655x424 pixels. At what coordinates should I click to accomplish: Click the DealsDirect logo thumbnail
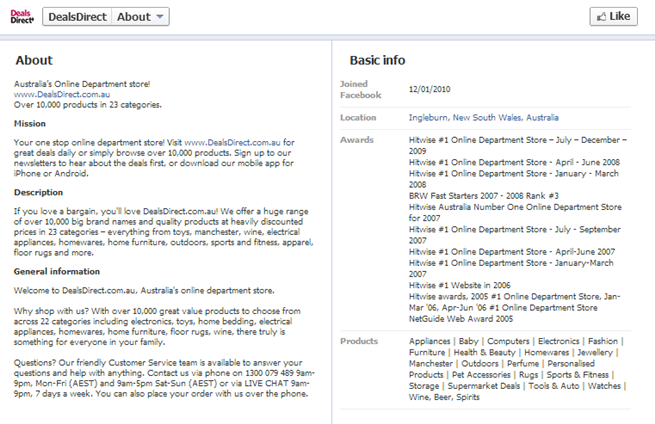(x=22, y=17)
